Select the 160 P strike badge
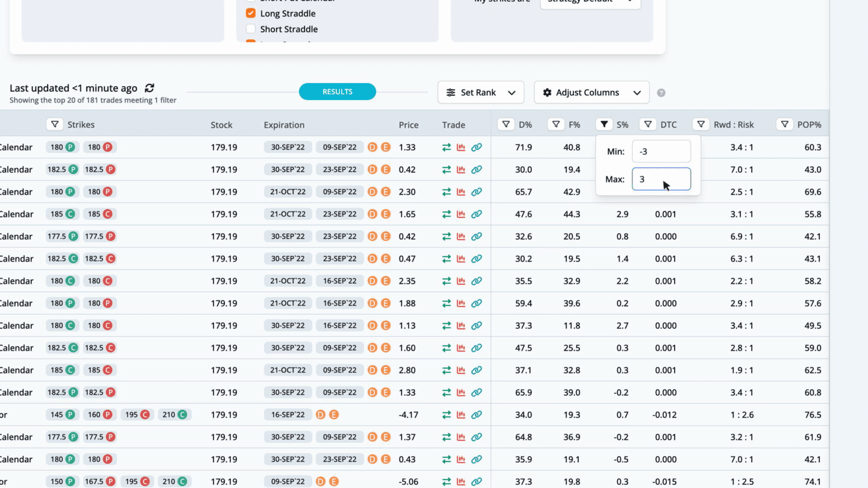The image size is (868, 488). coord(100,415)
